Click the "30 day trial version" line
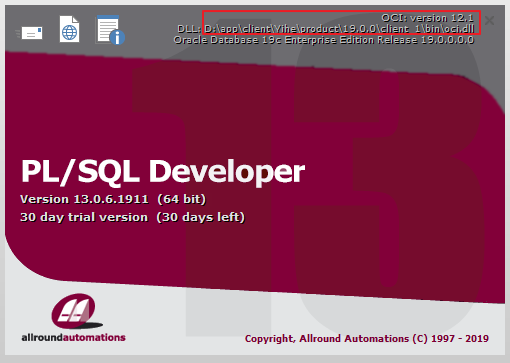Screen dimensions: 510x363 click(132, 217)
